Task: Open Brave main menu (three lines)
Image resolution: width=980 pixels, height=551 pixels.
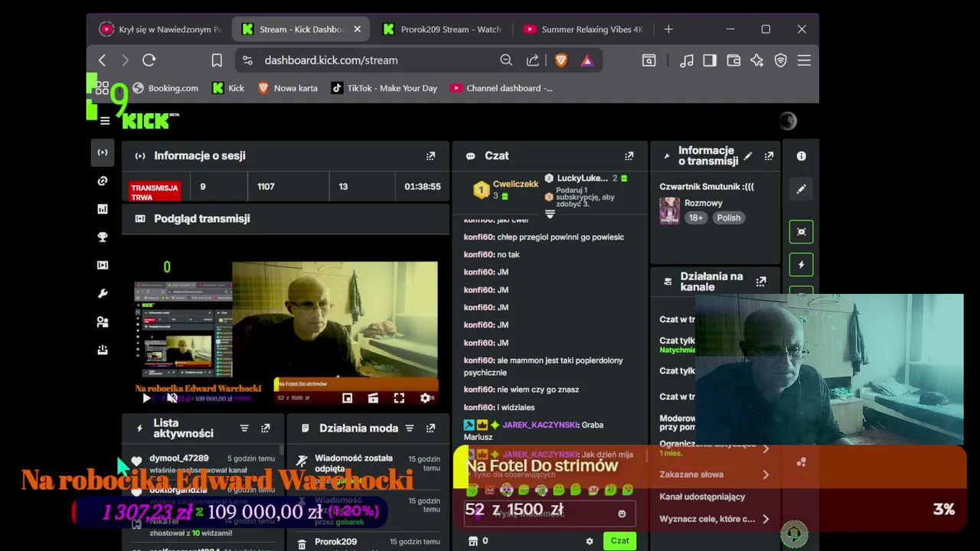Action: click(804, 60)
